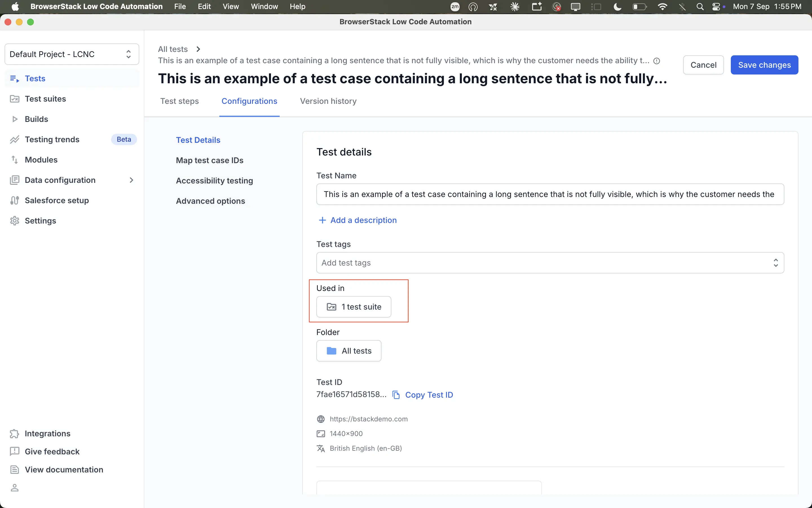The width and height of the screenshot is (812, 508).
Task: Click the breadcrumb chevron after All tests
Action: pyautogui.click(x=198, y=49)
